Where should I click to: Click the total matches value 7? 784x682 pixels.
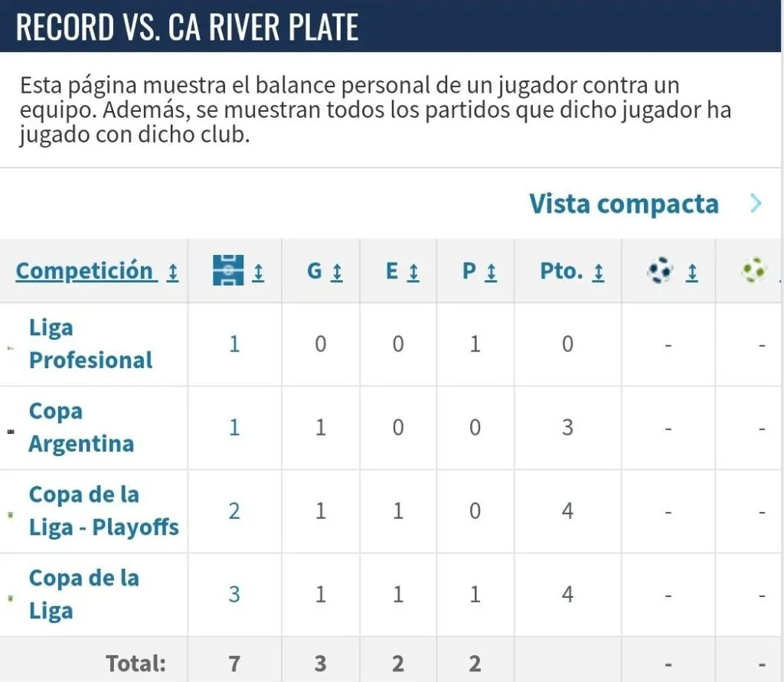point(234,663)
